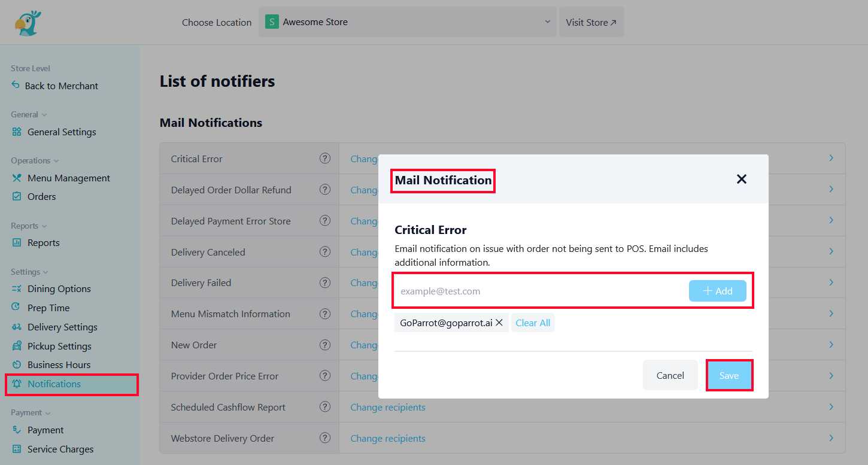
Task: Click the GoParrot parrot logo
Action: 28,23
